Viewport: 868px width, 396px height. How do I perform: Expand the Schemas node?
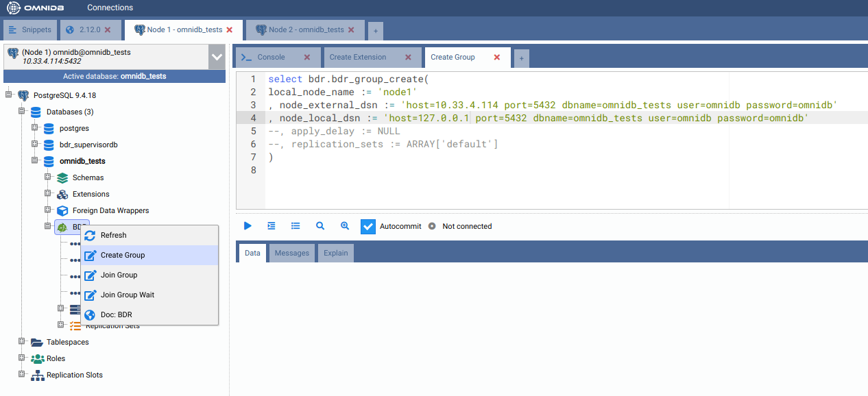point(48,177)
